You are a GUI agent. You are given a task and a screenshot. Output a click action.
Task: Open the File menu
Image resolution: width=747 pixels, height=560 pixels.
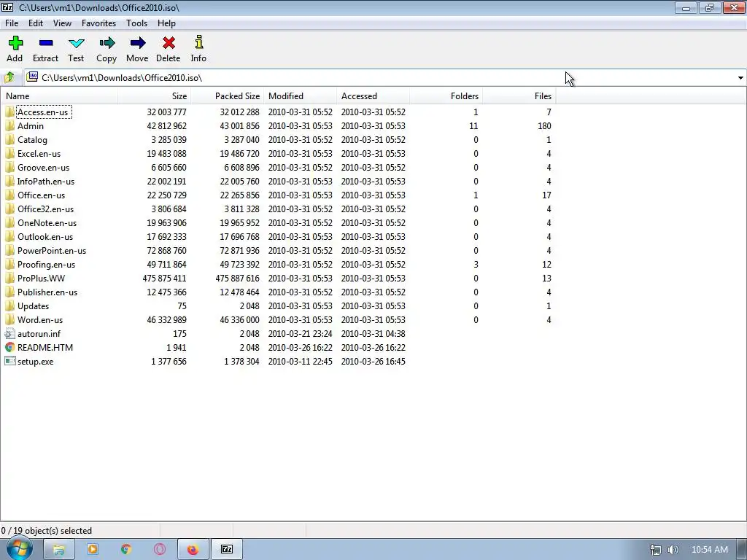12,23
